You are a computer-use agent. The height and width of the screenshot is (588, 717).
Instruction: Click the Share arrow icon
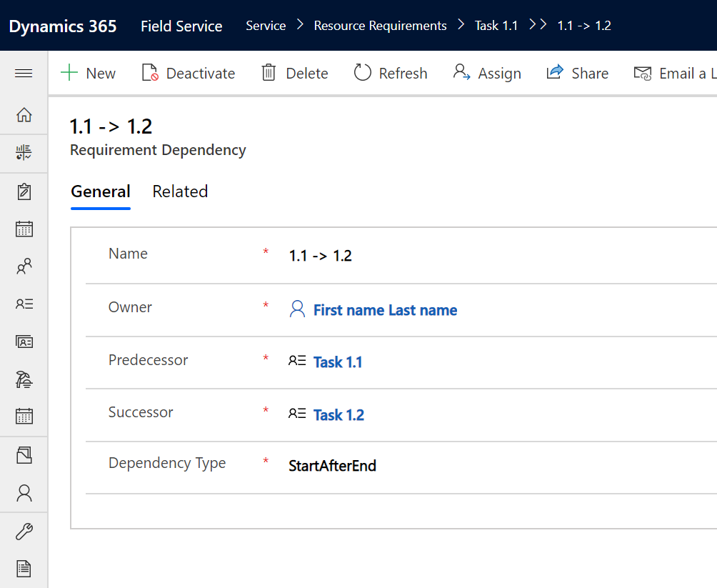pyautogui.click(x=555, y=72)
